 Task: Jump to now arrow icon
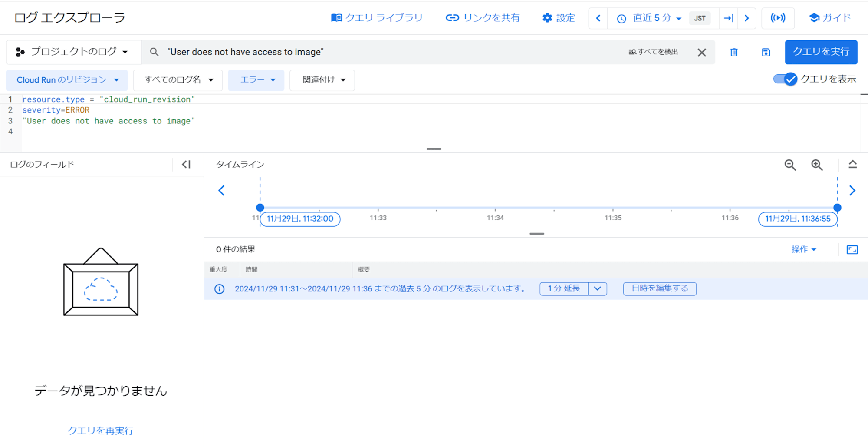tap(729, 18)
